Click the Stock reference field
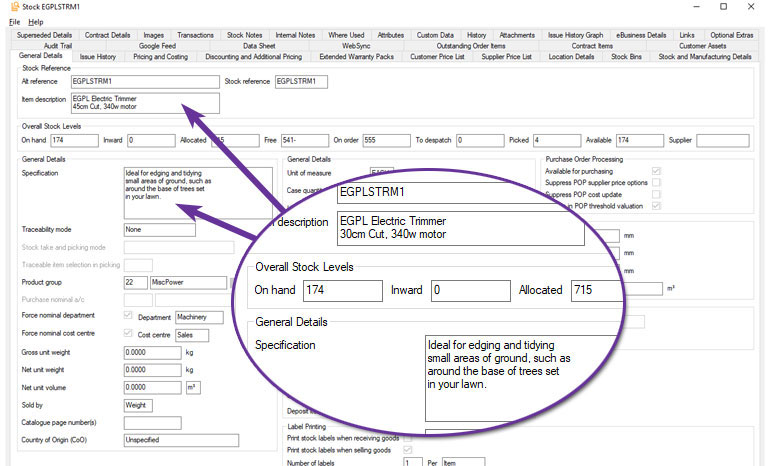Viewport: 770px width, 466px height. coord(301,82)
